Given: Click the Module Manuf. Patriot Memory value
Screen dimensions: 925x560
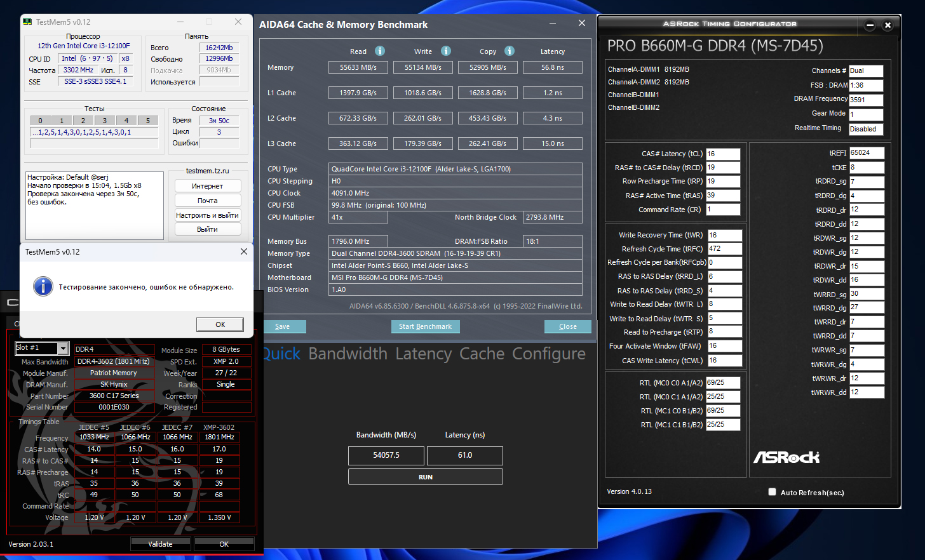Looking at the screenshot, I should pos(114,373).
